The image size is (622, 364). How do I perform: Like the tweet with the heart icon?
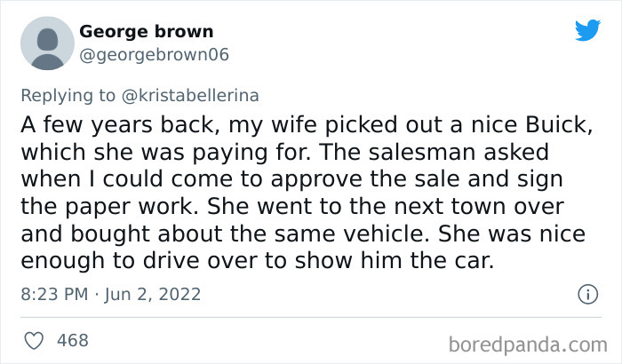(34, 340)
